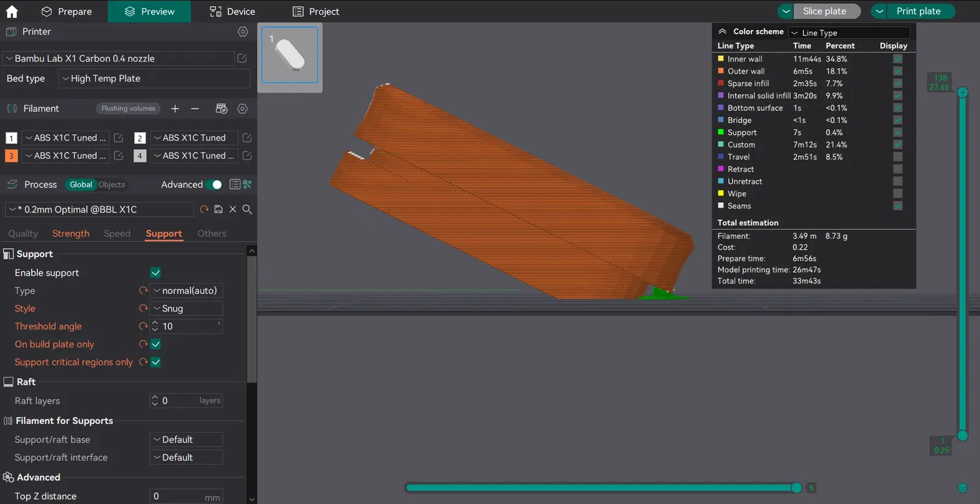
Task: Click filament 3 orange color swatch
Action: 11,156
